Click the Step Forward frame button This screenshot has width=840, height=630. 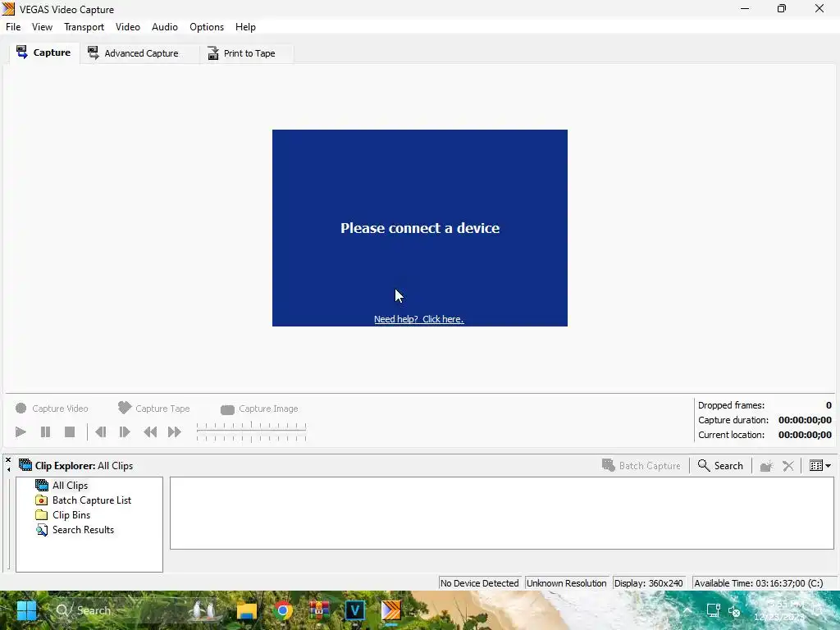click(125, 431)
